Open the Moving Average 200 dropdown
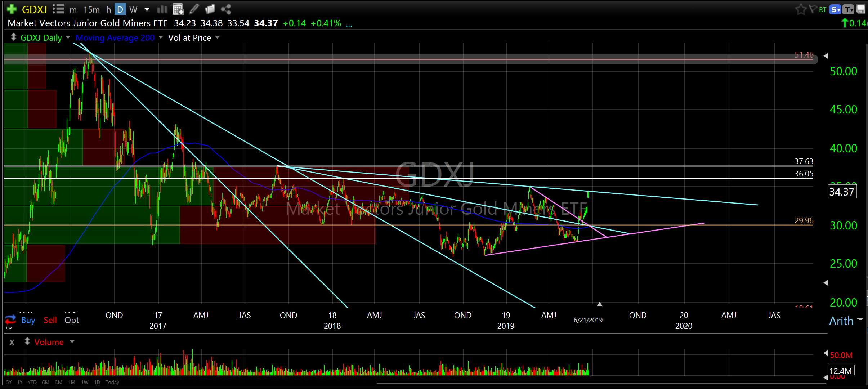 click(161, 37)
